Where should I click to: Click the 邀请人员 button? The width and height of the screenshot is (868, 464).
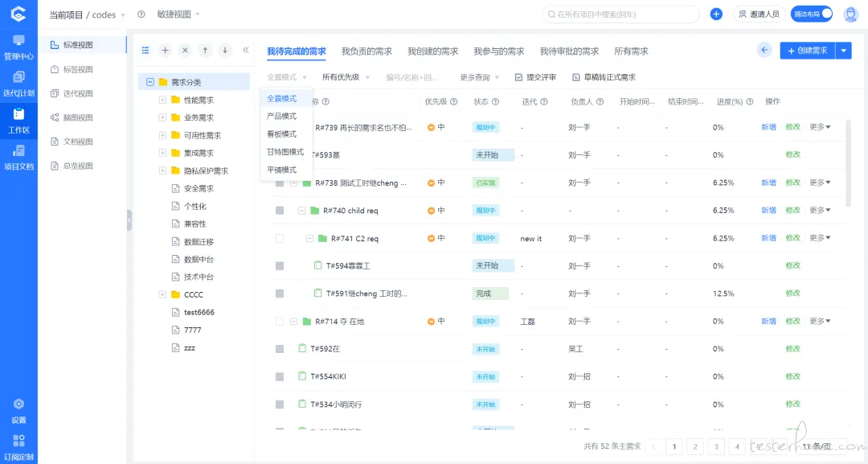tap(759, 14)
